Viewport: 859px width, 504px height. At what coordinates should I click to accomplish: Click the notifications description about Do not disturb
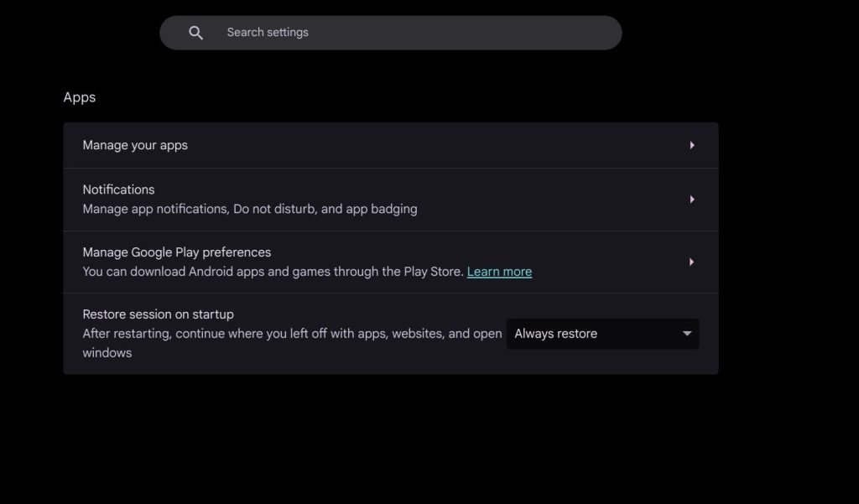249,209
